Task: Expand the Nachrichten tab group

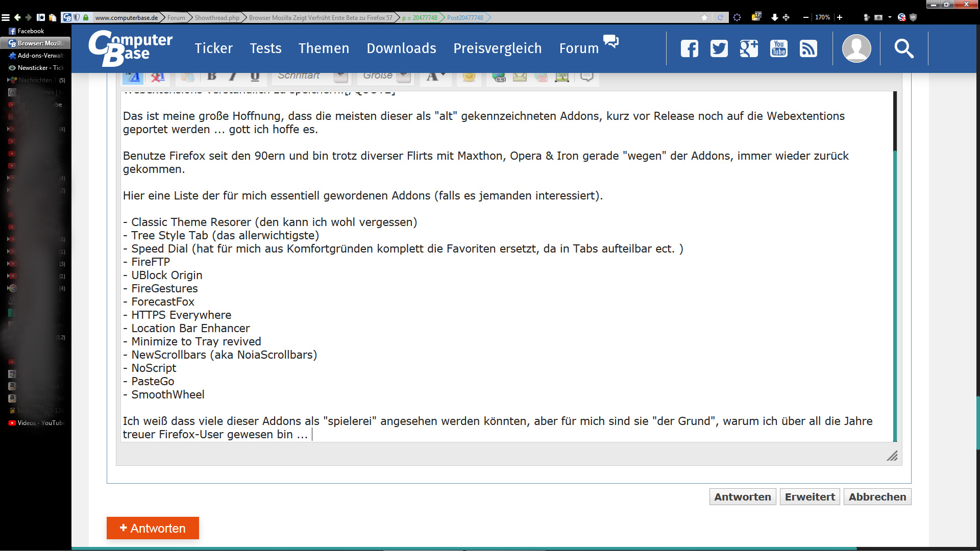Action: (8, 80)
